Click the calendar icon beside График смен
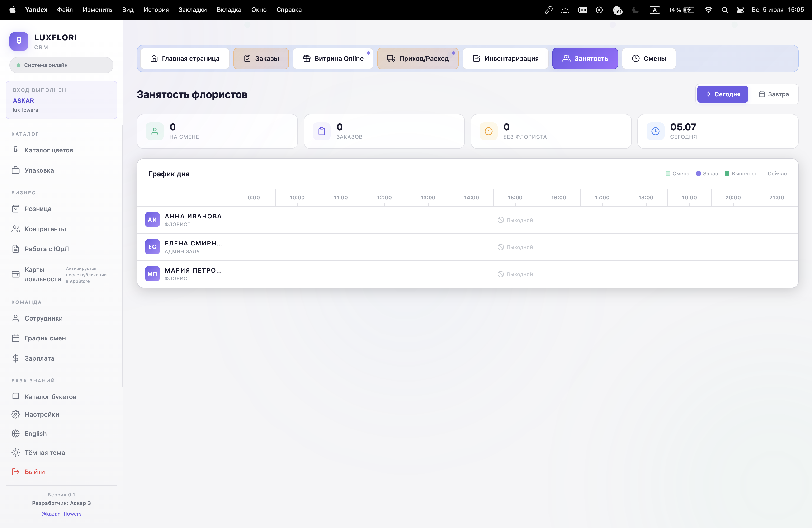This screenshot has height=528, width=812. point(16,338)
